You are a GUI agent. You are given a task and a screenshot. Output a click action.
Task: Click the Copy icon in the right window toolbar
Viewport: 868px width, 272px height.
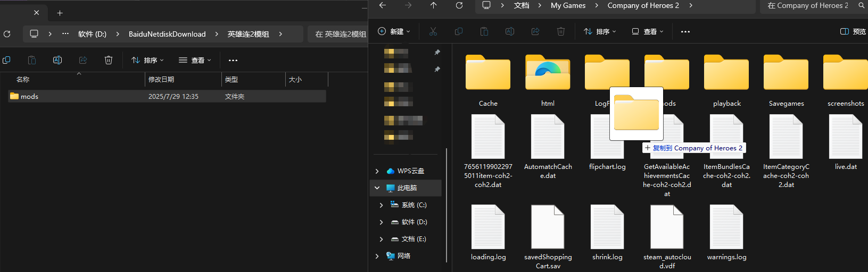tap(459, 31)
